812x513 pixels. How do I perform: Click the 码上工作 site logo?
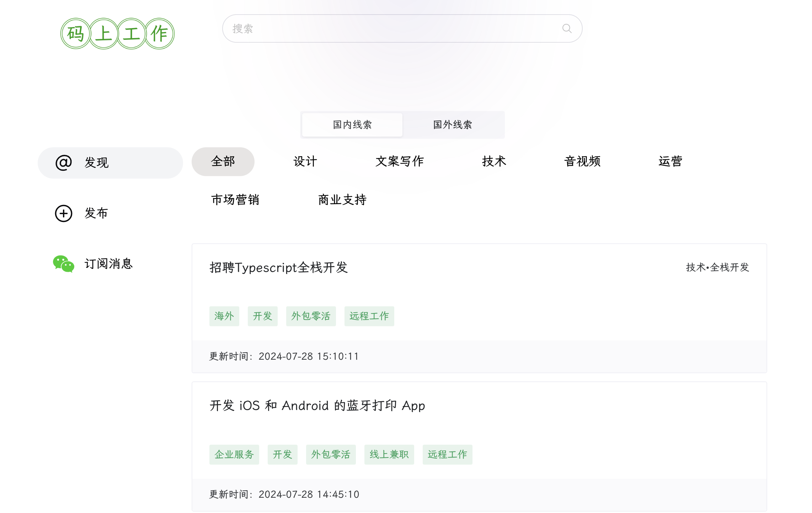pos(117,33)
